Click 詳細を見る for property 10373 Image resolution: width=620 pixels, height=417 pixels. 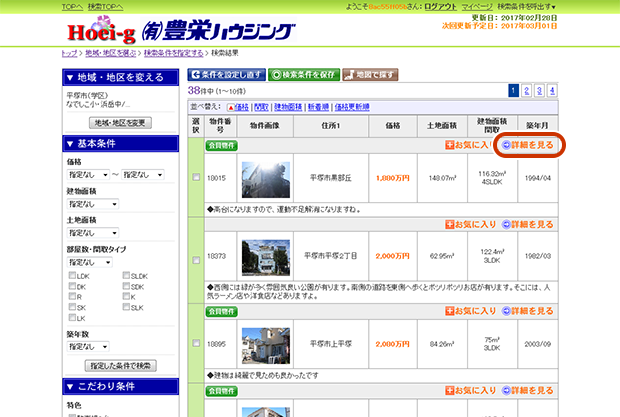point(528,225)
